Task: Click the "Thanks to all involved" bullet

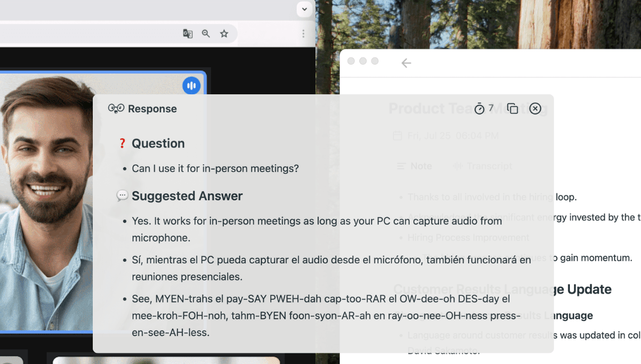Action: click(x=492, y=197)
